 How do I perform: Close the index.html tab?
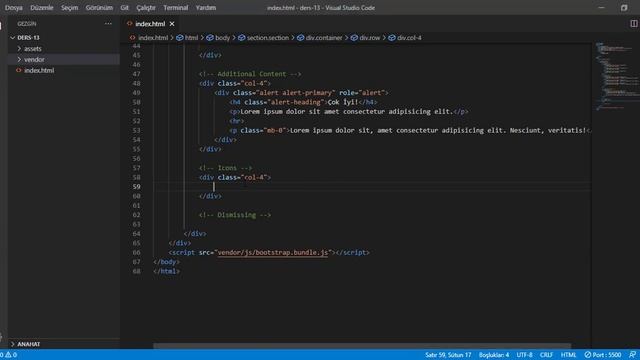point(172,24)
